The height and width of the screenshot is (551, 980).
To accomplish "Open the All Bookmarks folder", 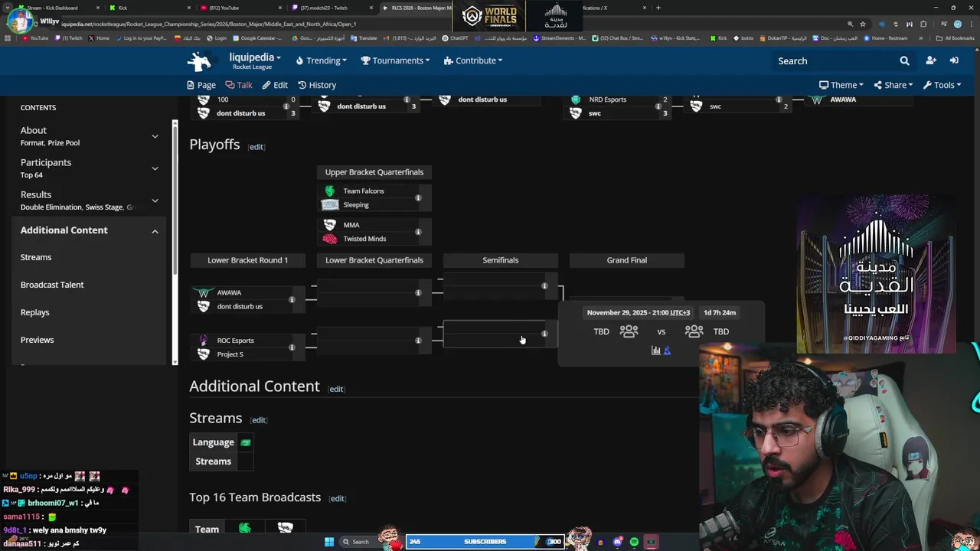I will click(x=955, y=38).
